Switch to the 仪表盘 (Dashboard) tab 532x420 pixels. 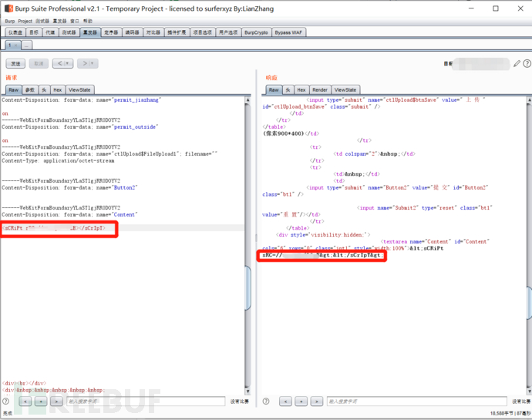tap(15, 32)
